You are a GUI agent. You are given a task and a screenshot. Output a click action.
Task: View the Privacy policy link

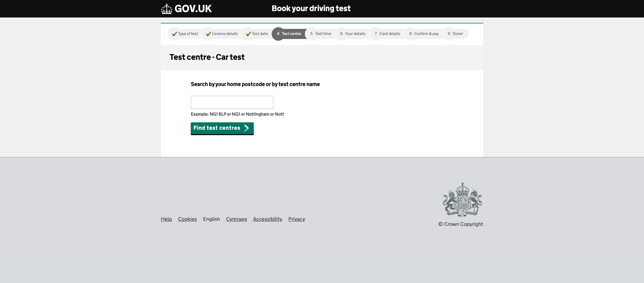(x=296, y=219)
